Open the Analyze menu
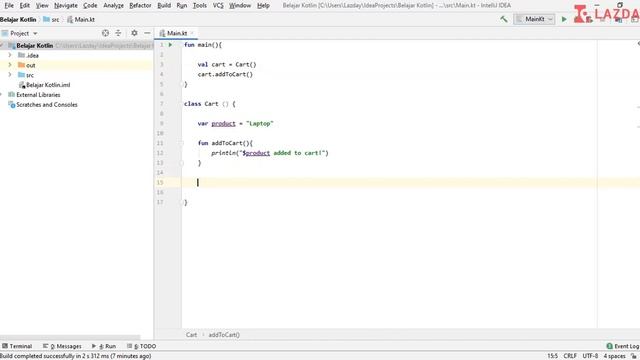The width and height of the screenshot is (640, 360). coord(113,6)
